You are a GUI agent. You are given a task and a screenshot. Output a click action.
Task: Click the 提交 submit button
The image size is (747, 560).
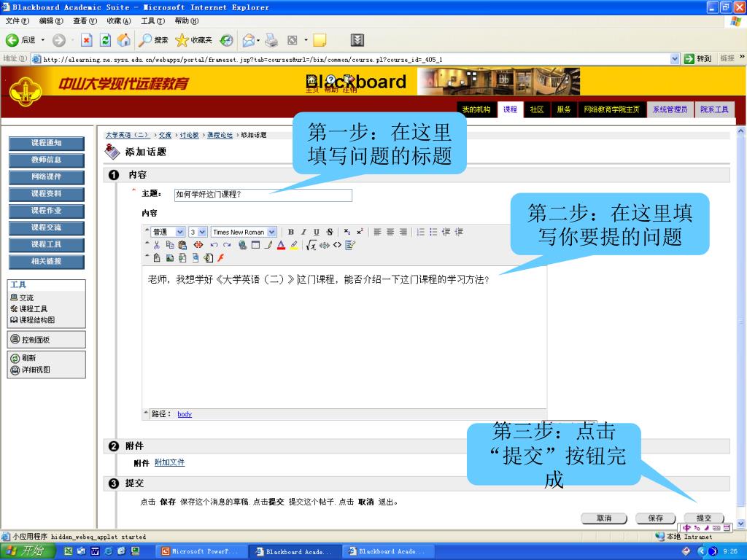click(x=703, y=518)
